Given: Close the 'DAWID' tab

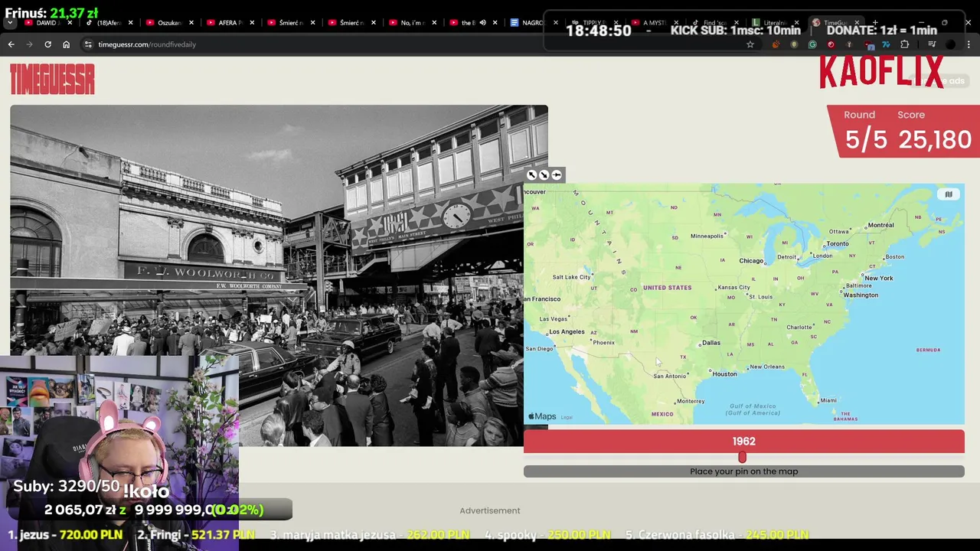Looking at the screenshot, I should (69, 23).
